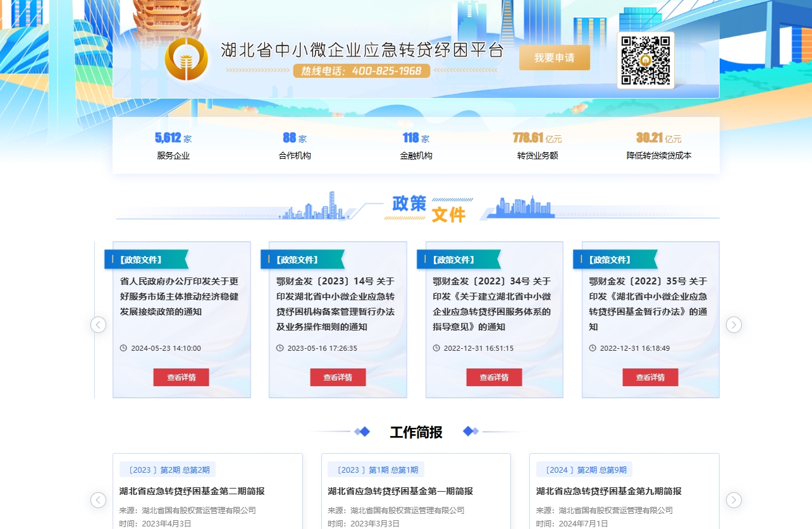812x529 pixels.
Task: Open 查看详情 for the 2024-05-23 policy
Action: tap(181, 377)
